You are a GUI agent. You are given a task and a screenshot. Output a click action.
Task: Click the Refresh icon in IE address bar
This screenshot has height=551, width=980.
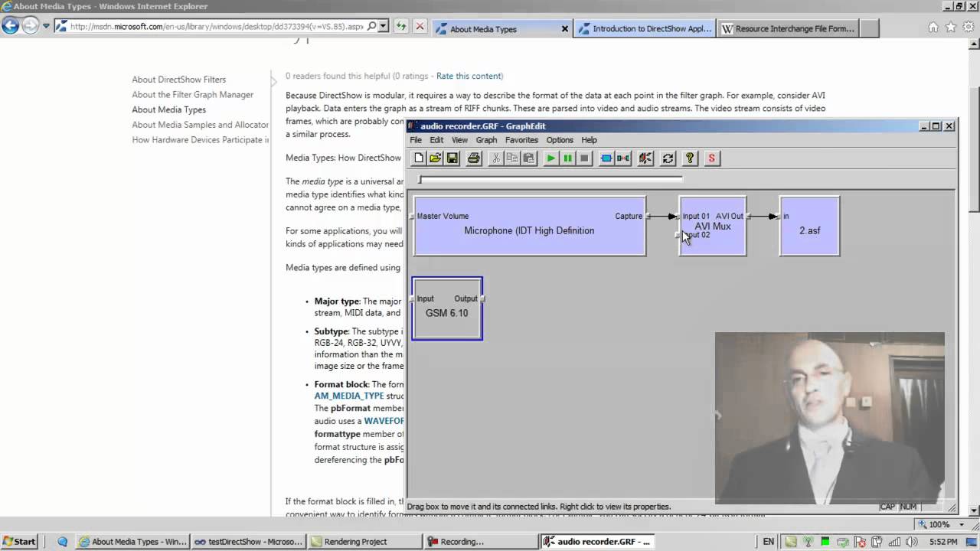tap(400, 26)
